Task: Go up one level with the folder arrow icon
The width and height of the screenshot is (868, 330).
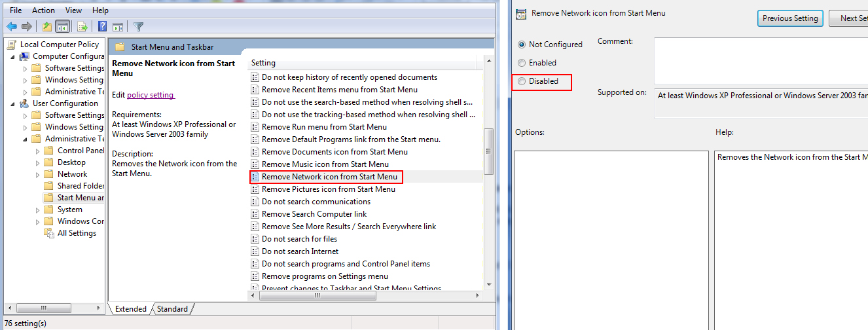Action: pos(46,27)
